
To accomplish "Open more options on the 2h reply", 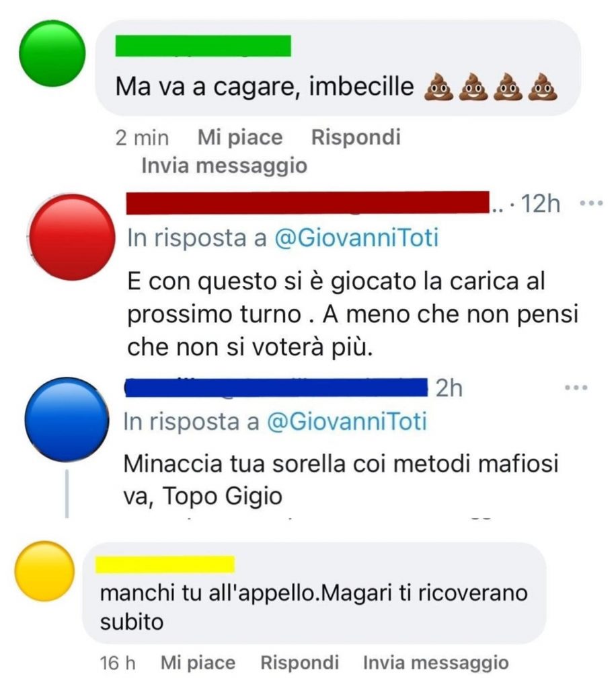I will point(576,388).
